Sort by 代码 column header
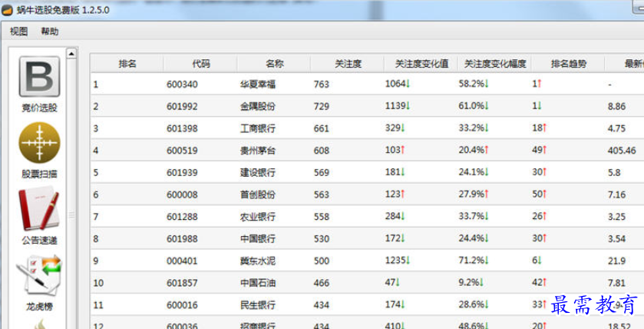644x329 pixels. (x=201, y=64)
